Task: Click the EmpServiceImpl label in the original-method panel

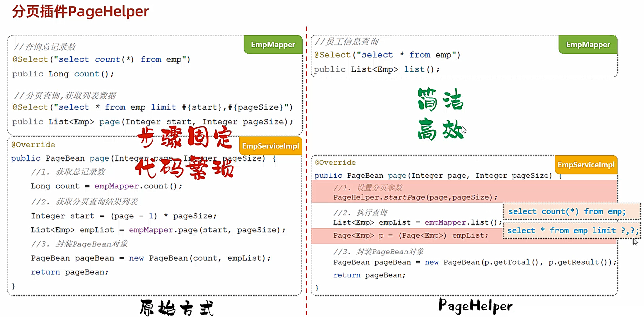Action: tap(270, 146)
